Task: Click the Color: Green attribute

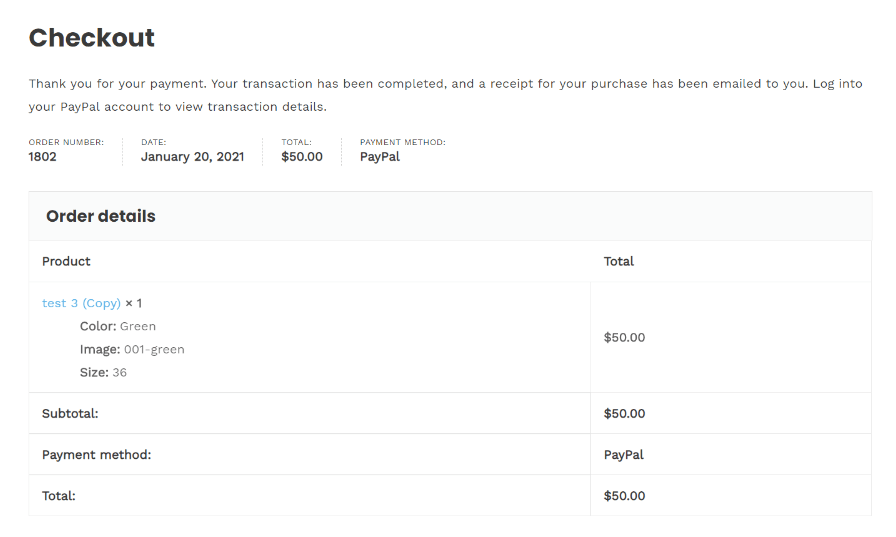Action: tap(118, 326)
